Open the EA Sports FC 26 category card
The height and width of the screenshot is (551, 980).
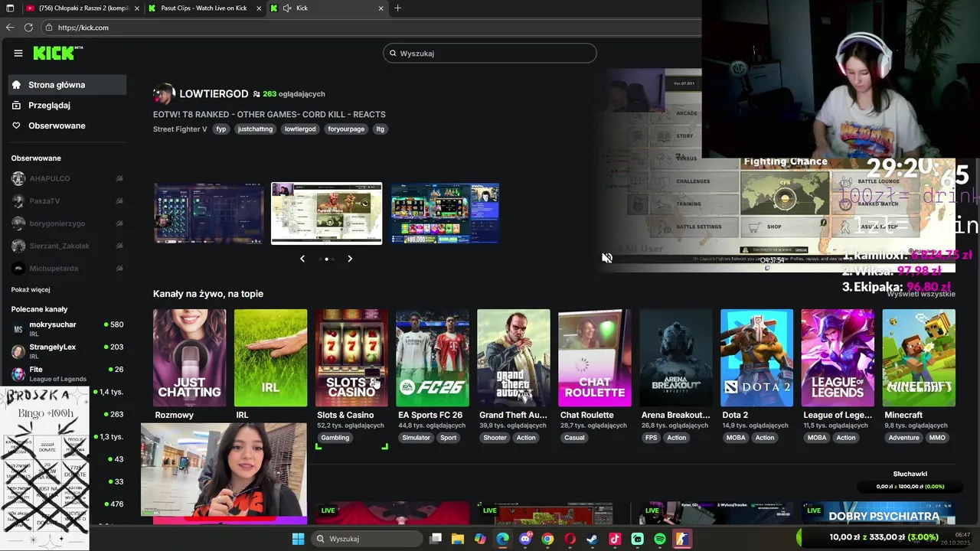[433, 358]
